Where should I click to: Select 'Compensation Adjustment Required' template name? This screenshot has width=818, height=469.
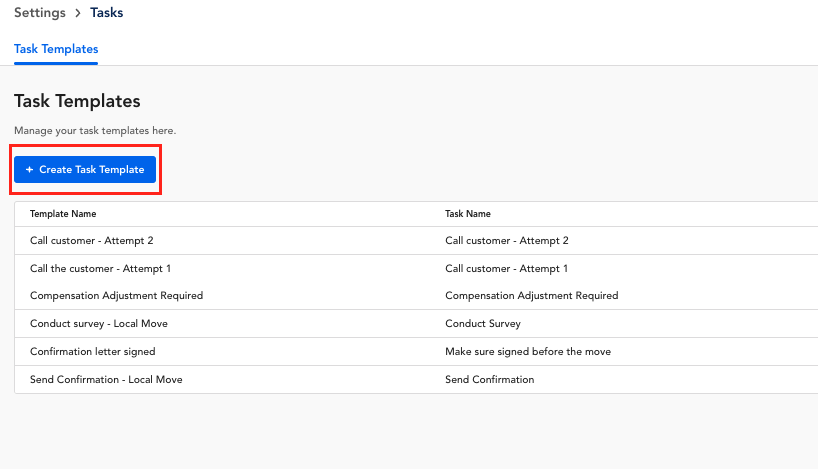point(116,296)
